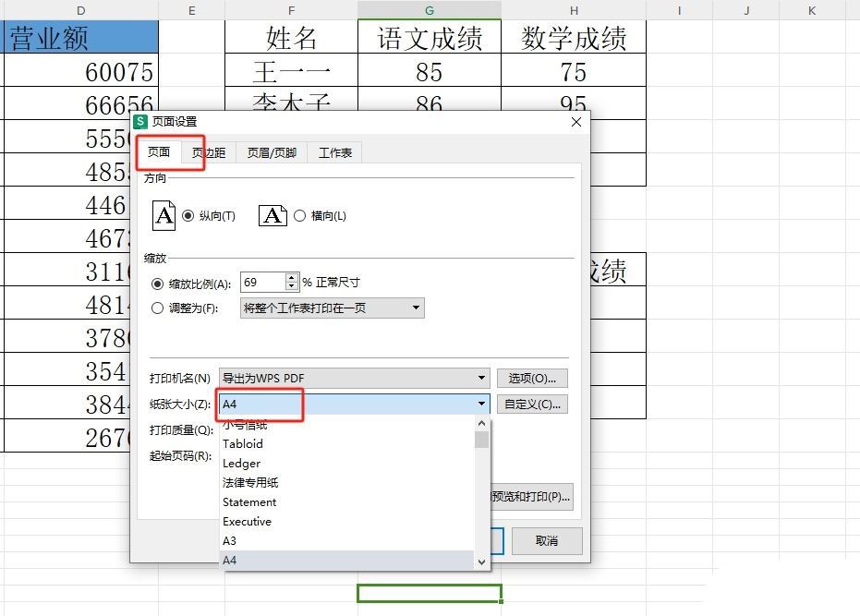The image size is (860, 616).
Task: Choose highlighted A4 in the paper list
Action: point(346,560)
